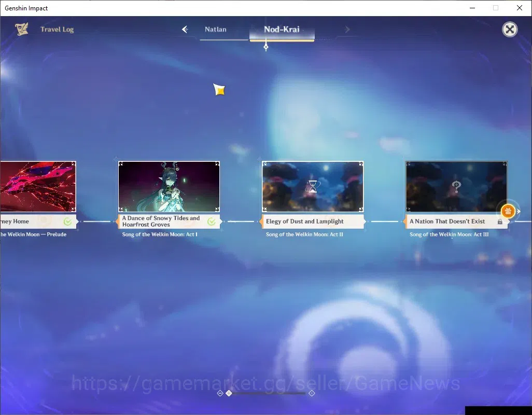
Task: Click the Travel Log book icon
Action: click(x=22, y=29)
